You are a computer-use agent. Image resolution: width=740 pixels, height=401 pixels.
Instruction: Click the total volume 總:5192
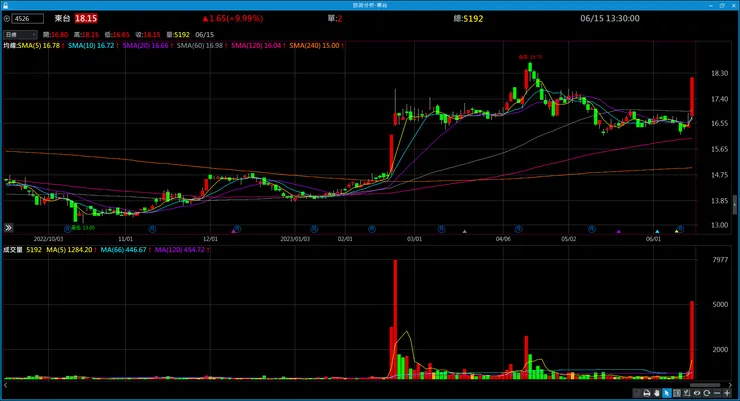tap(468, 19)
